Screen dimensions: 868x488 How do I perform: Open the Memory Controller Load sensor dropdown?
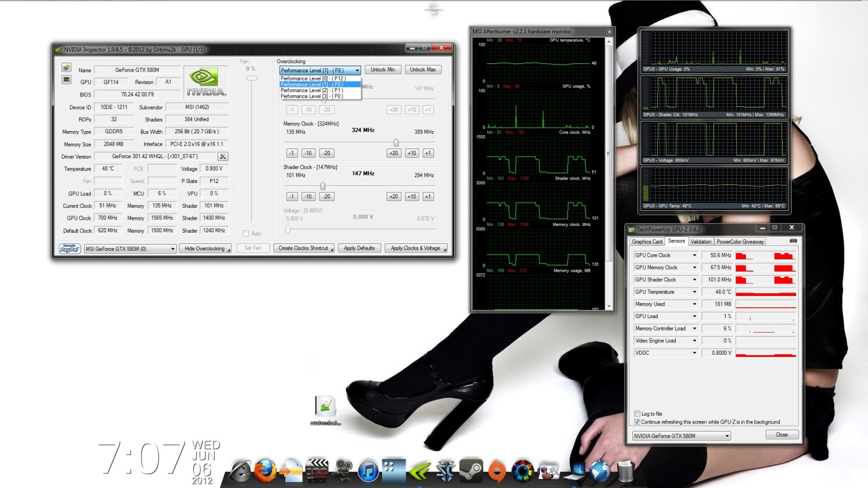695,329
